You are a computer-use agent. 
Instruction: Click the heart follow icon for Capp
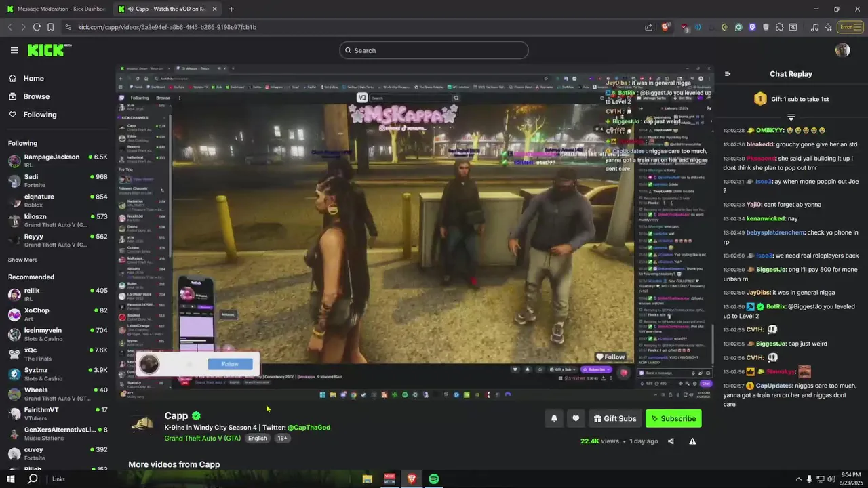576,418
